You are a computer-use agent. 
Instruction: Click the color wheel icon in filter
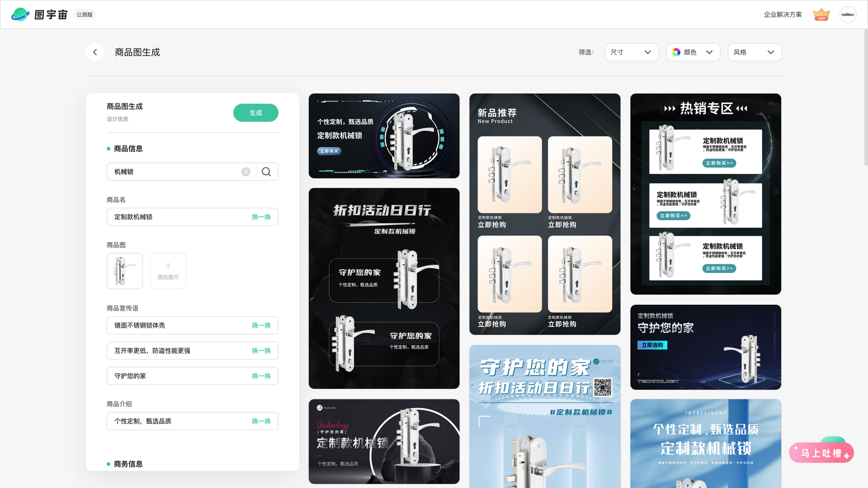(676, 52)
